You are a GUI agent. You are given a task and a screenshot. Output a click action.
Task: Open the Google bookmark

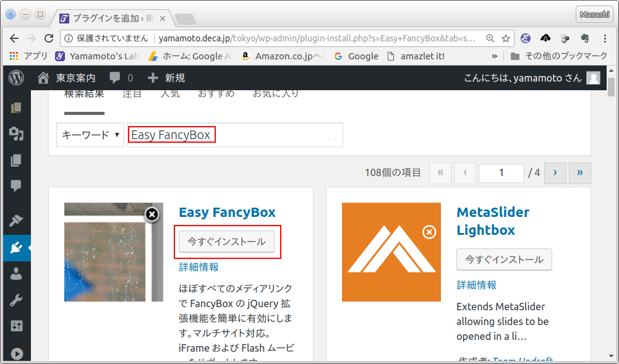point(356,56)
